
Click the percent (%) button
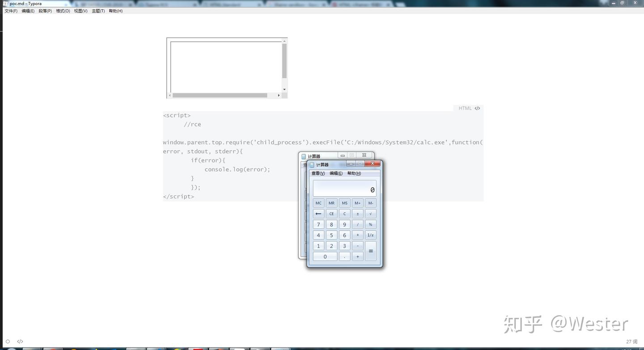point(370,224)
